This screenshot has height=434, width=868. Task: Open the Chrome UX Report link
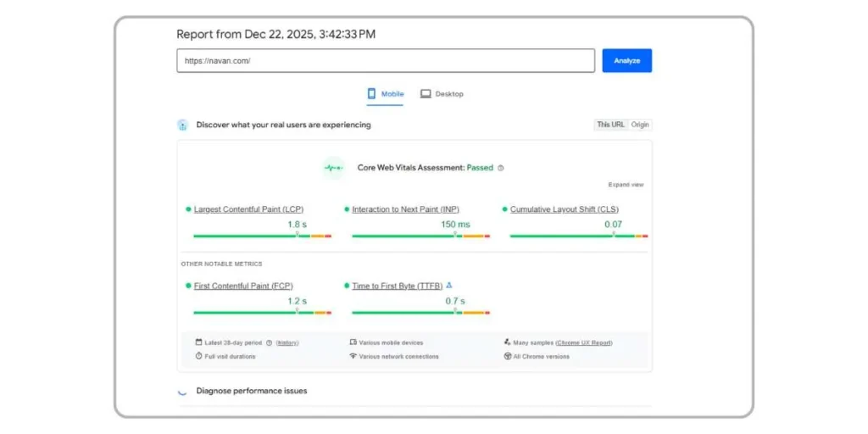pos(584,343)
